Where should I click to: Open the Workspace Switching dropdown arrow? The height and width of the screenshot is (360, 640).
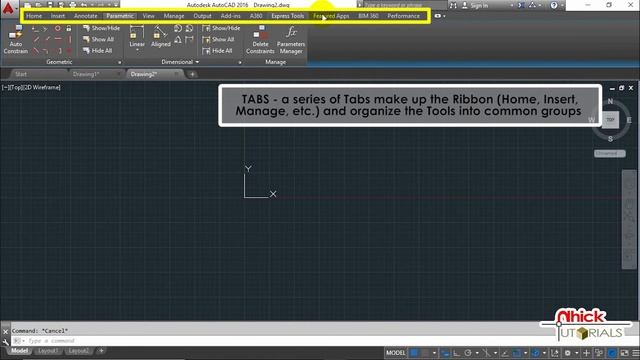(576, 353)
